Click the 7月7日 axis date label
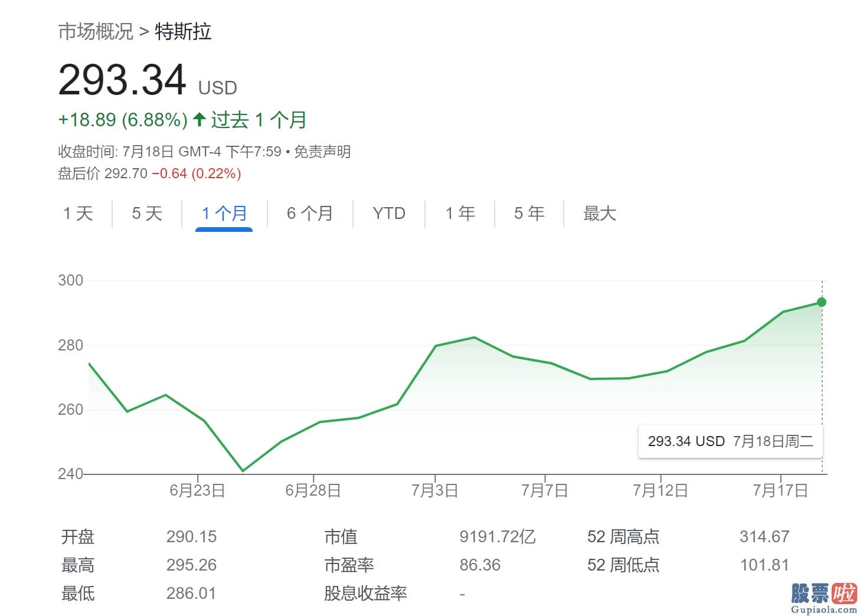860x616 pixels. [x=544, y=490]
